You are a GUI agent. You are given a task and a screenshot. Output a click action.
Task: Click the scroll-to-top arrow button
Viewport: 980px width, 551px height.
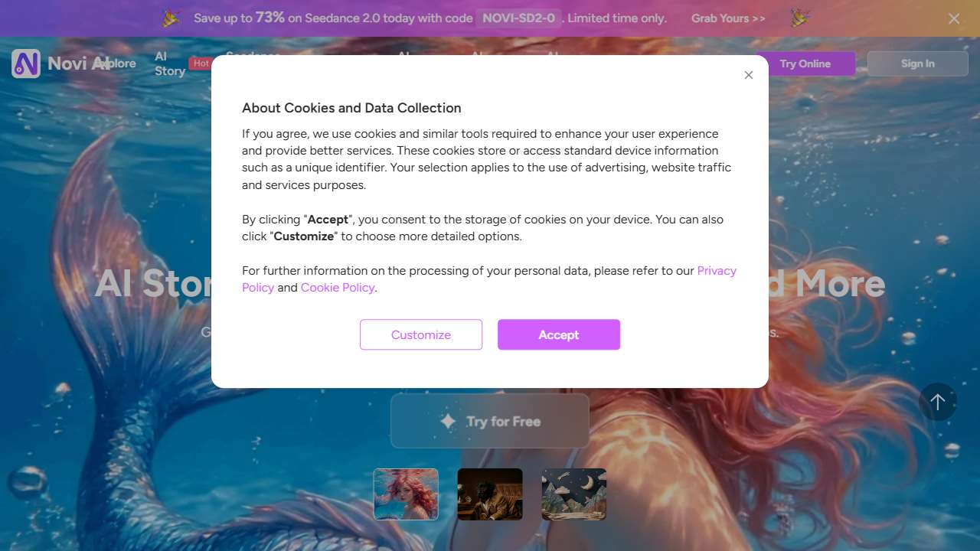pyautogui.click(x=938, y=402)
